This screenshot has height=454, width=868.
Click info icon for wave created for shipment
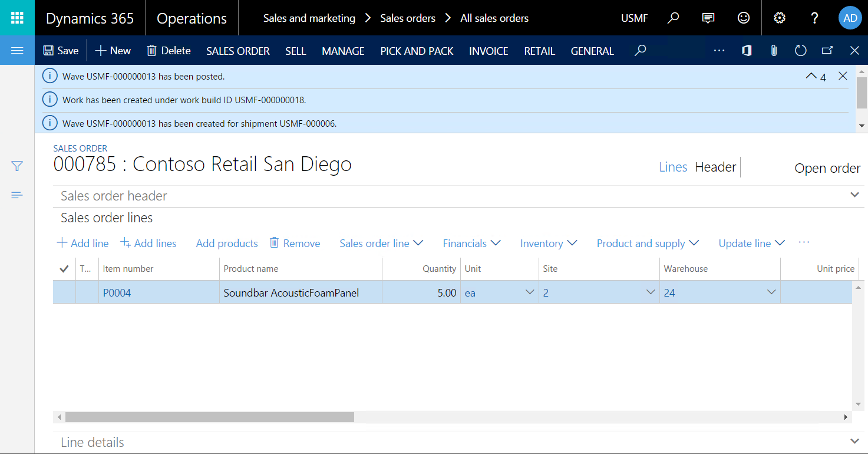[51, 123]
